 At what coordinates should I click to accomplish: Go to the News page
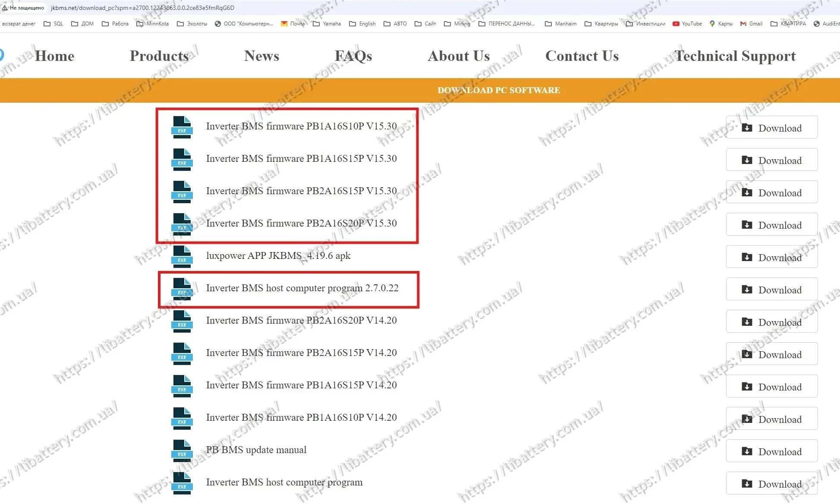point(261,56)
